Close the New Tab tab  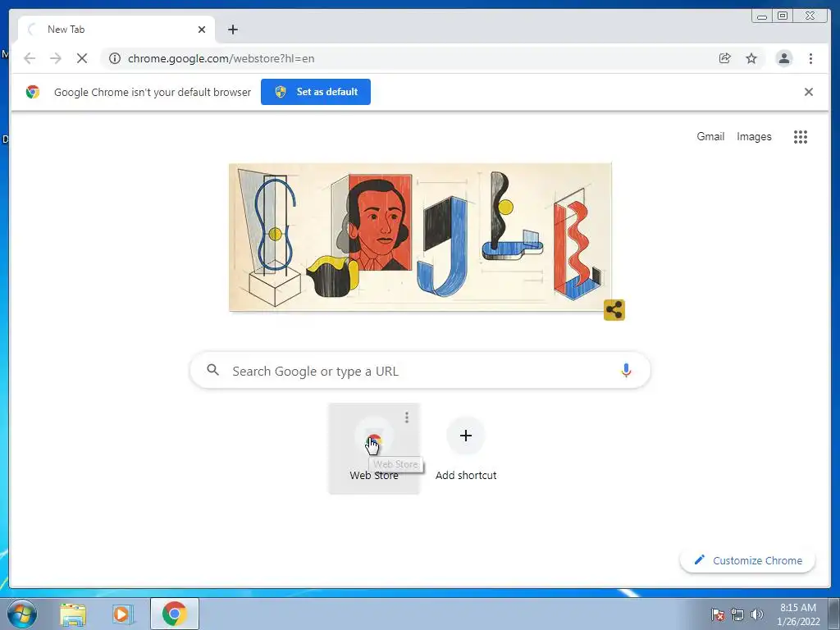click(202, 30)
